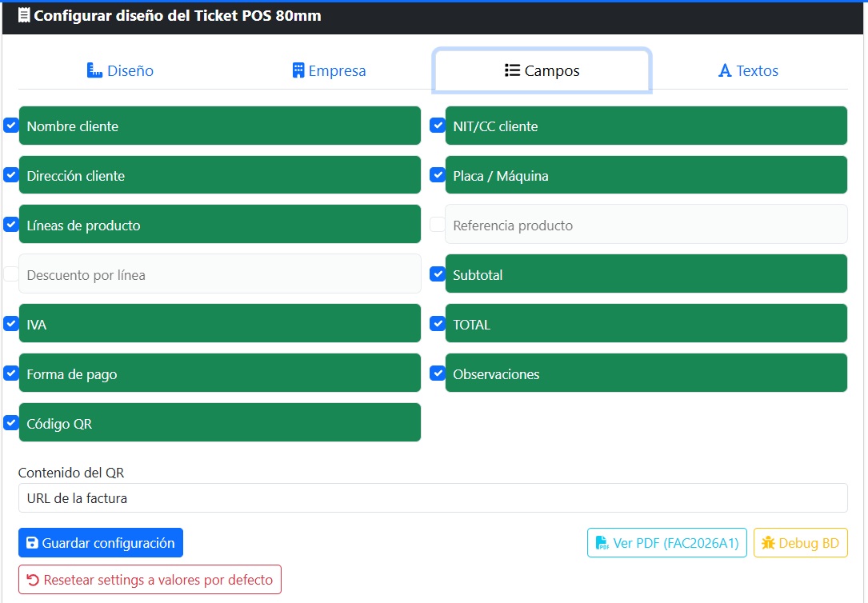868x603 pixels.
Task: Disable the Código QR checkbox
Action: point(11,423)
